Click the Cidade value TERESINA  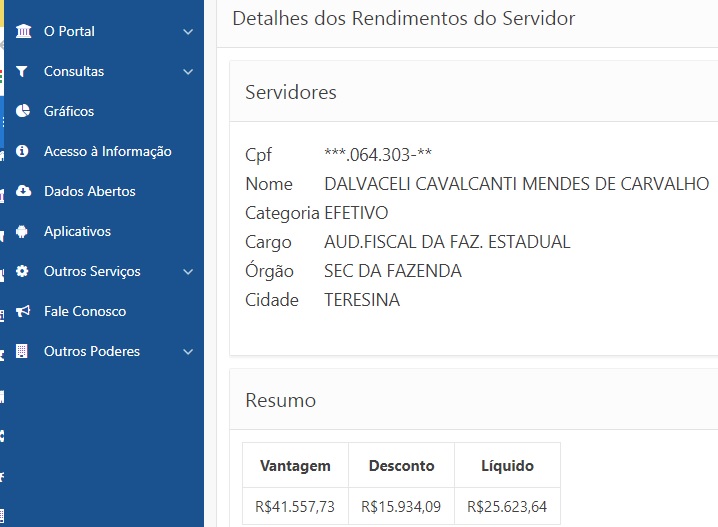pos(362,300)
